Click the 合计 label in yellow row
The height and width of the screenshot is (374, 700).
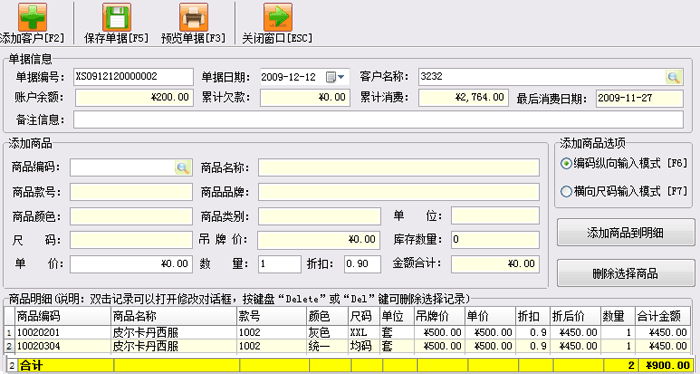pos(31,366)
